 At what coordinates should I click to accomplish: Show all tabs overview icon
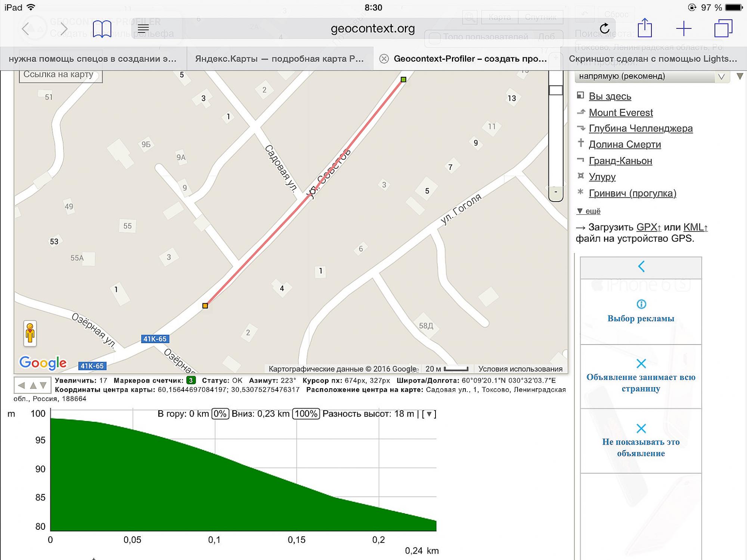723,28
